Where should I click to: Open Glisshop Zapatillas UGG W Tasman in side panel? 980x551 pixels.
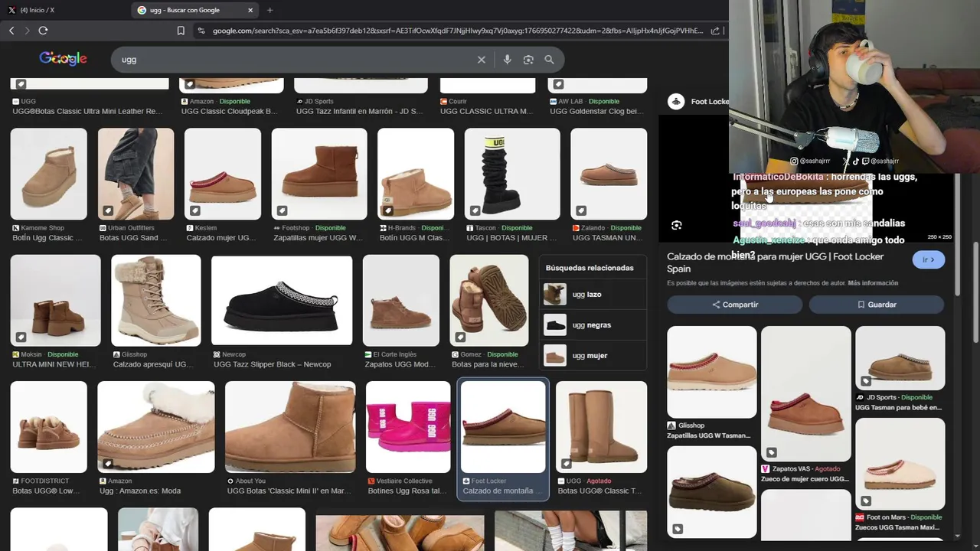pos(712,372)
